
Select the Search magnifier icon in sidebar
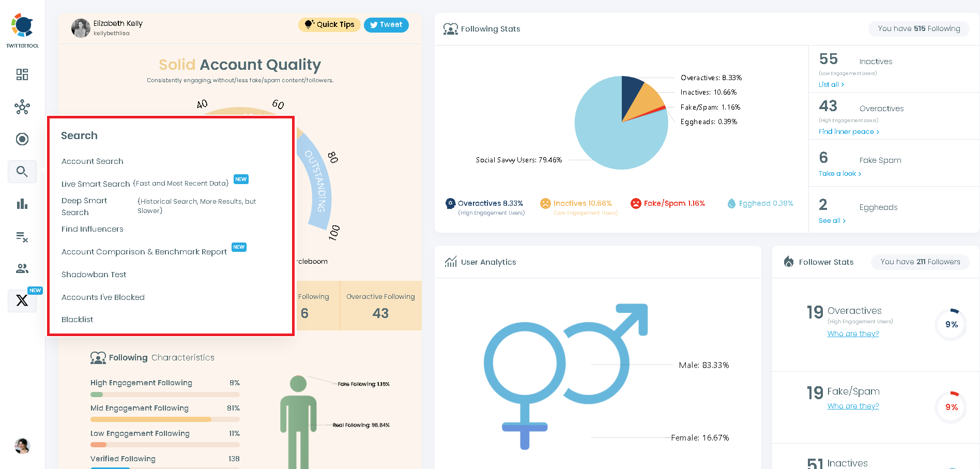click(x=22, y=171)
